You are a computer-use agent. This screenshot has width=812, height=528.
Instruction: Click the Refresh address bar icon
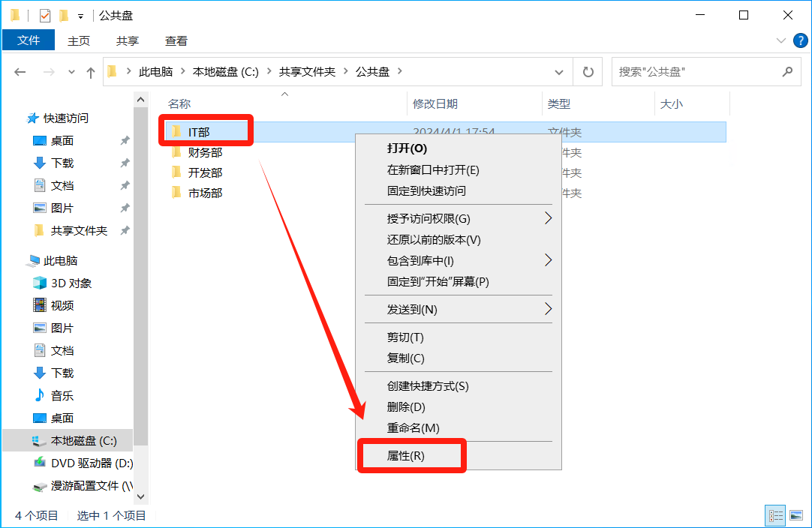[588, 72]
